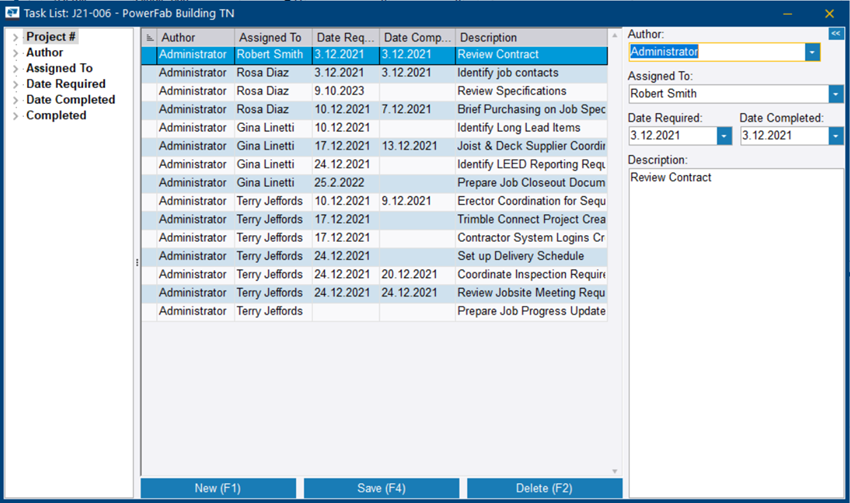This screenshot has height=503, width=850.
Task: Sort by the Description column header
Action: pos(530,38)
